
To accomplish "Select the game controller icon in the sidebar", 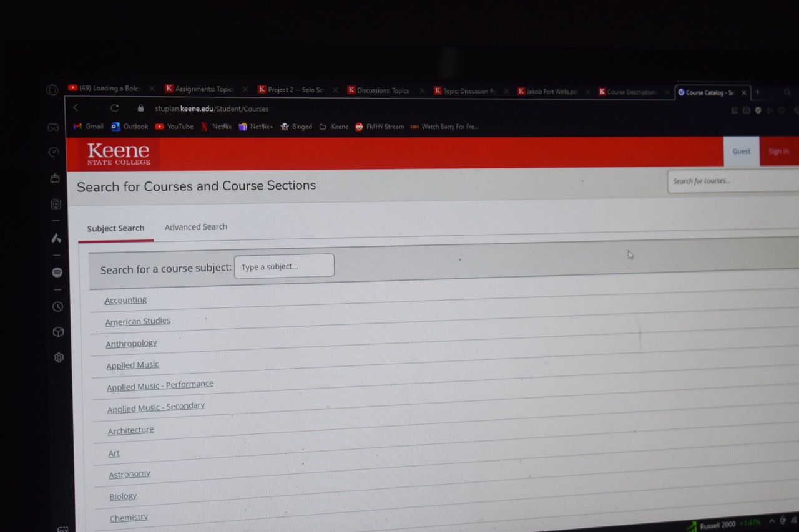I will coord(53,127).
